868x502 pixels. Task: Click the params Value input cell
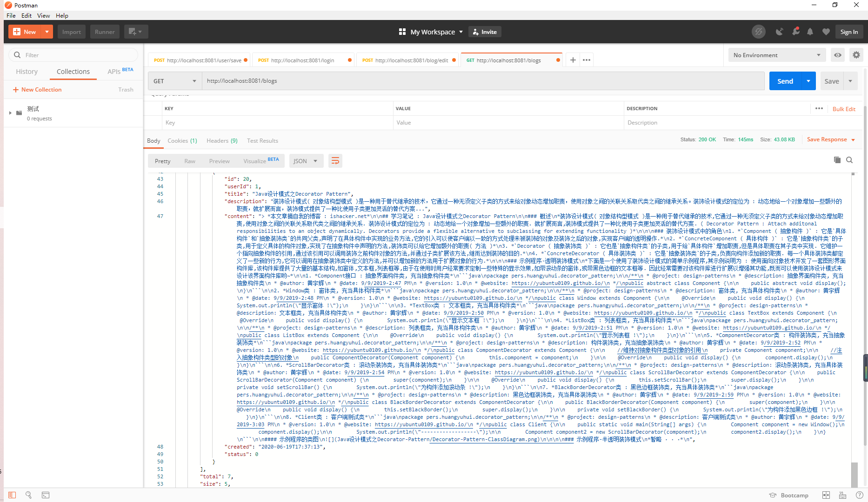pyautogui.click(x=508, y=123)
